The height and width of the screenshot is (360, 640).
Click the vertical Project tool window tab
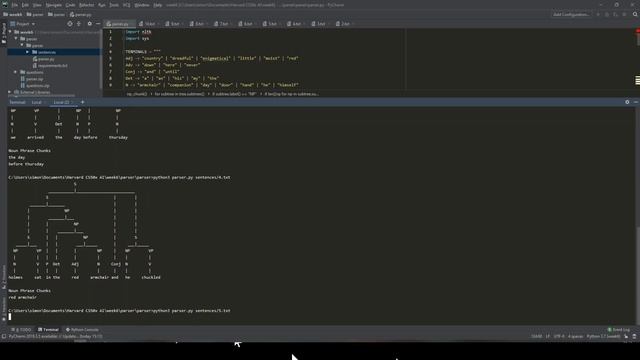(x=4, y=33)
